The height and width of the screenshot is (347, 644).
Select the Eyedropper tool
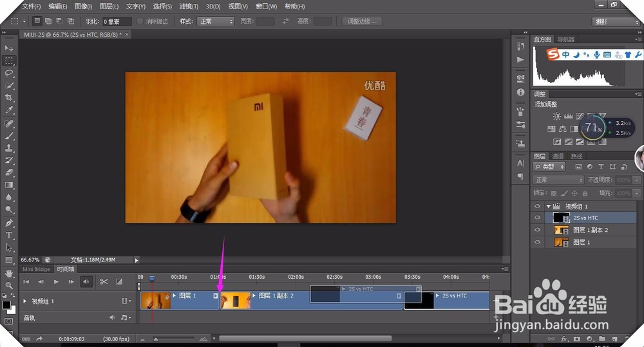(x=8, y=110)
